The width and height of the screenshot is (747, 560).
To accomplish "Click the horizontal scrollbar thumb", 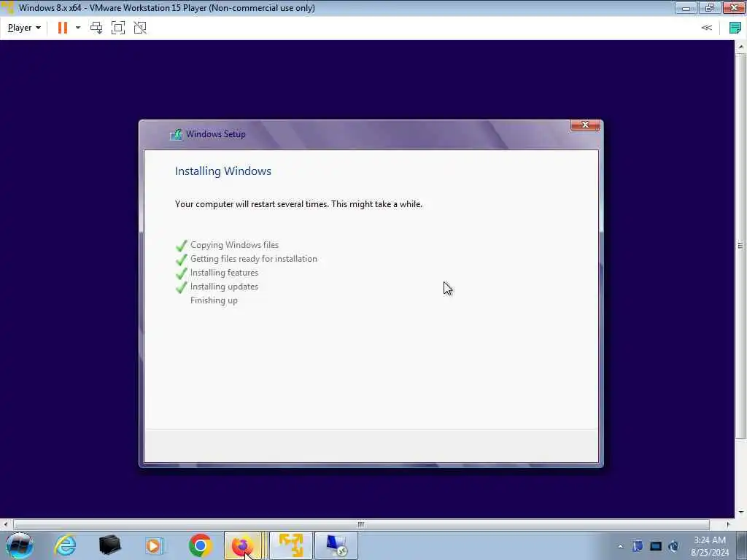I will point(362,524).
